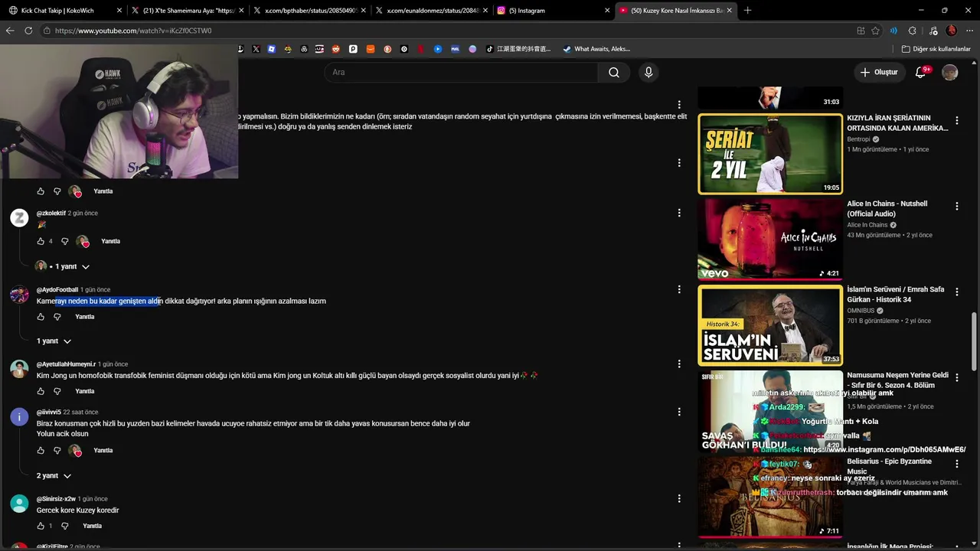Expand the 1 yanıt replies under @AydoFootball
This screenshot has width=980, height=551.
pyautogui.click(x=54, y=341)
